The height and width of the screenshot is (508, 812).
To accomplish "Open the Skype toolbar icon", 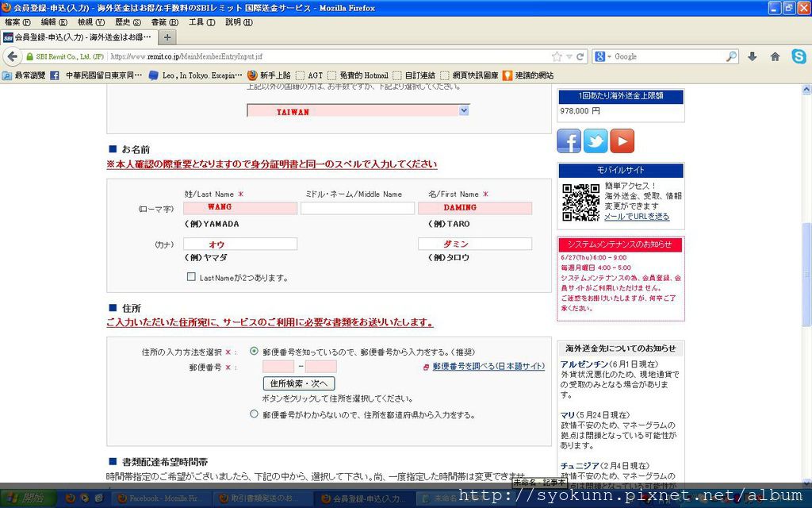I will tap(799, 56).
